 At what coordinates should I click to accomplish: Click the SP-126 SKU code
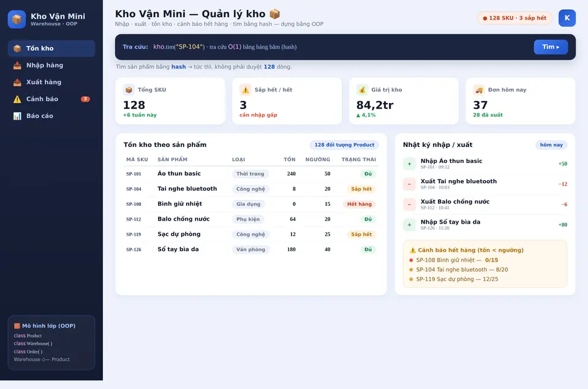click(134, 249)
